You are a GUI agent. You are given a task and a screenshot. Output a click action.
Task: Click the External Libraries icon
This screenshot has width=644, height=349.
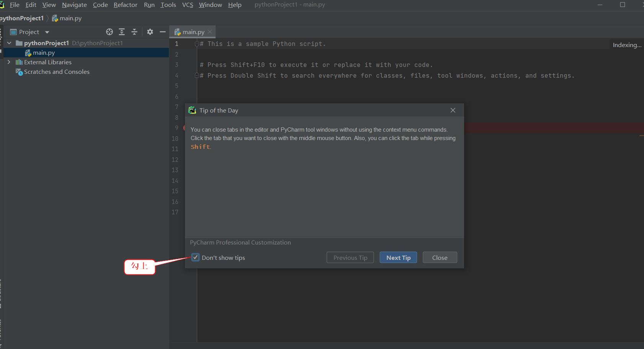[19, 62]
